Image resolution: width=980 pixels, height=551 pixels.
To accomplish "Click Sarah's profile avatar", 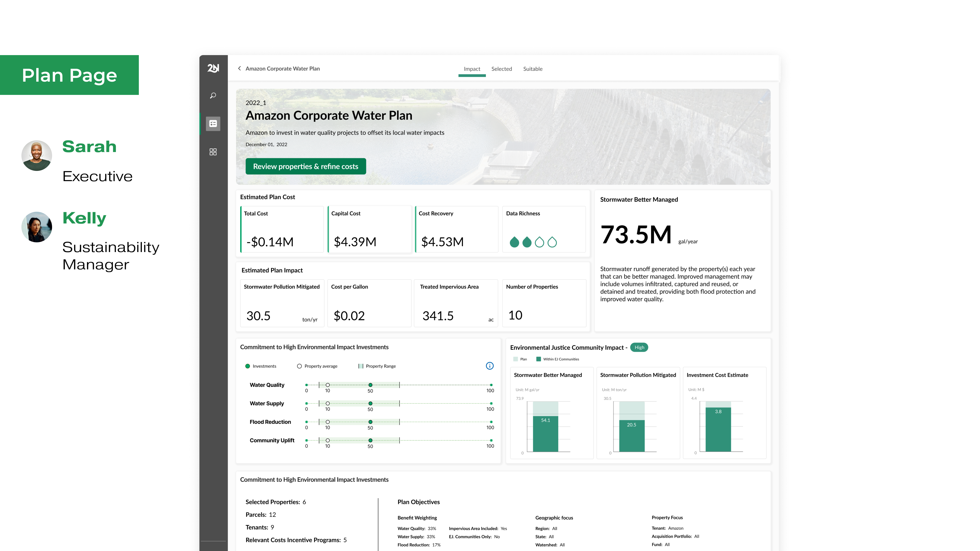I will (x=36, y=156).
